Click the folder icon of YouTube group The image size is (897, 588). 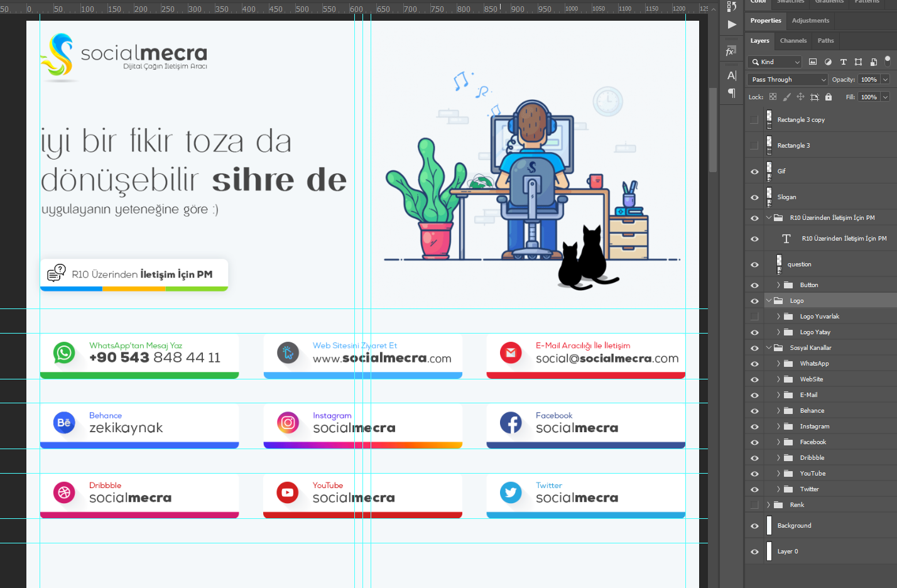(x=788, y=474)
